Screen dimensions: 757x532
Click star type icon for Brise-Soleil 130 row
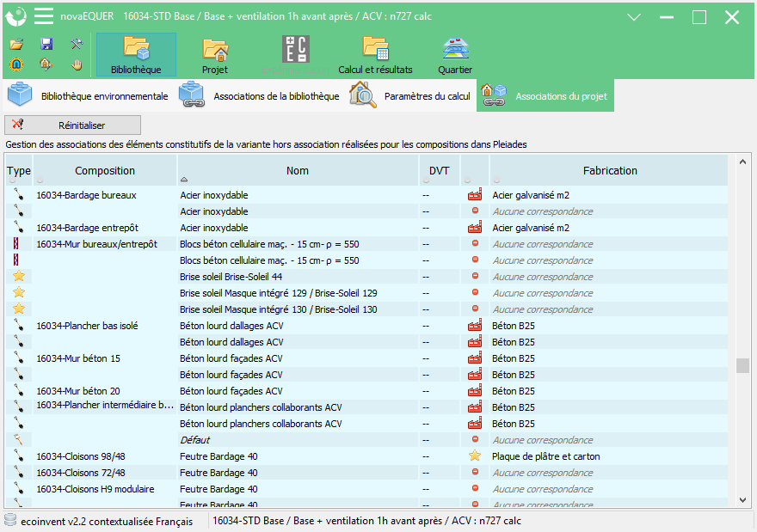19,309
